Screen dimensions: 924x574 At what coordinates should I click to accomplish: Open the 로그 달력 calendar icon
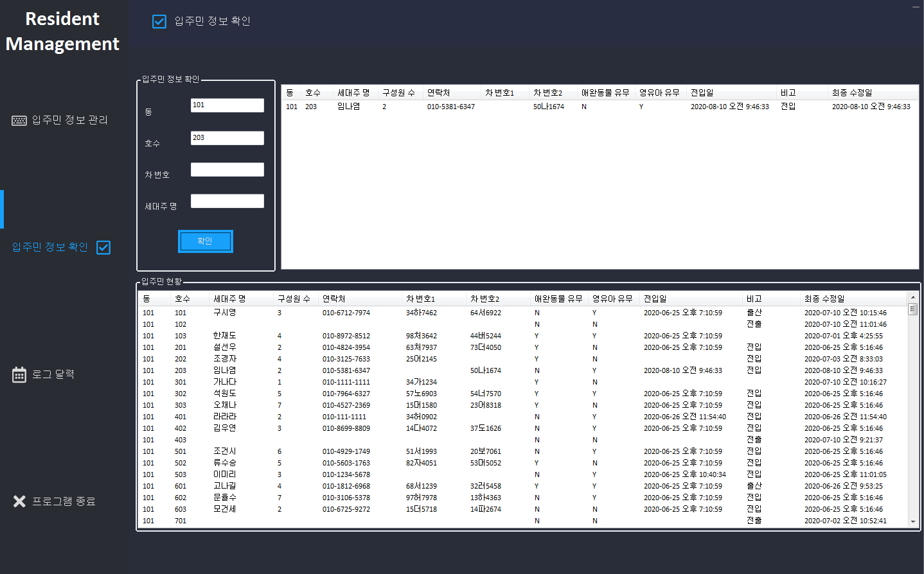(19, 374)
